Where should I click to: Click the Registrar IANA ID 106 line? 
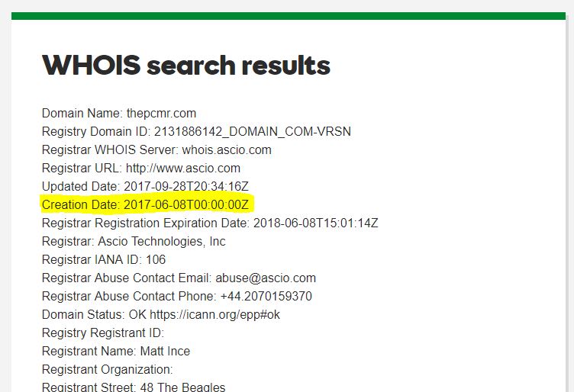pos(104,259)
